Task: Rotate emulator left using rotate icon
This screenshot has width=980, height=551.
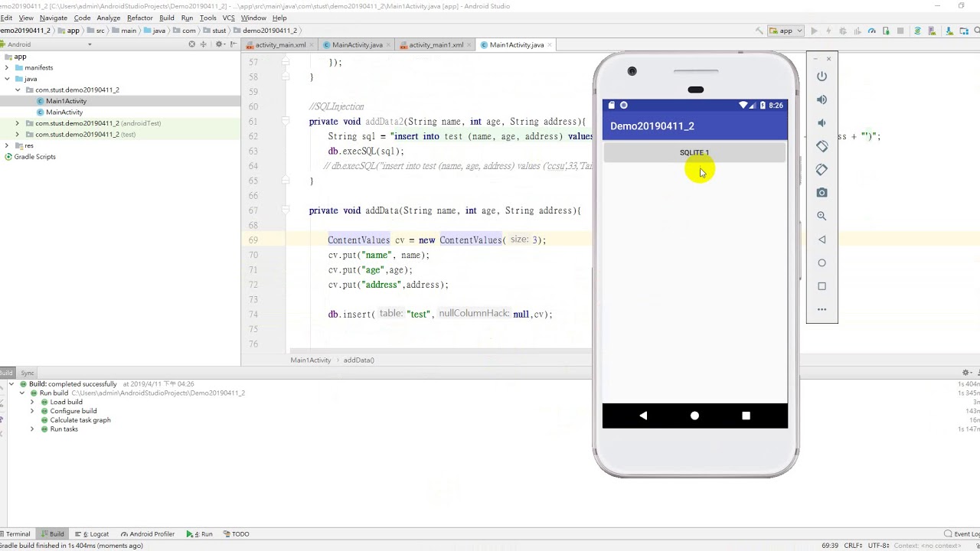Action: coord(822,146)
